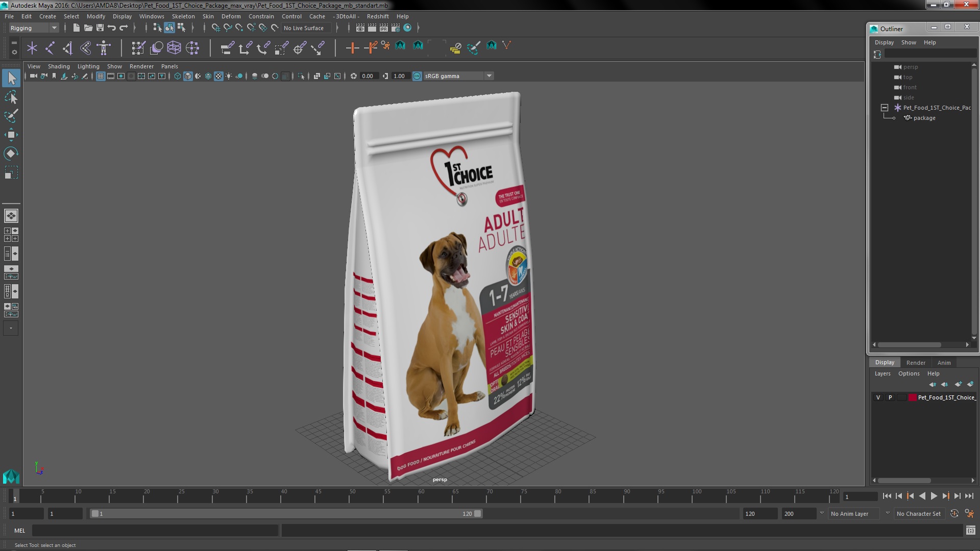Open the Outliner Show menu
The width and height of the screenshot is (980, 551).
point(909,42)
